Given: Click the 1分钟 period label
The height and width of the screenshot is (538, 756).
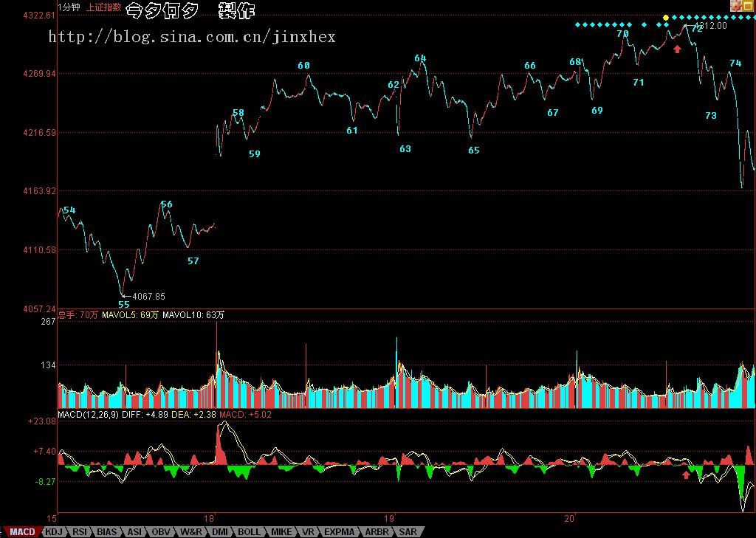Looking at the screenshot, I should [70, 7].
